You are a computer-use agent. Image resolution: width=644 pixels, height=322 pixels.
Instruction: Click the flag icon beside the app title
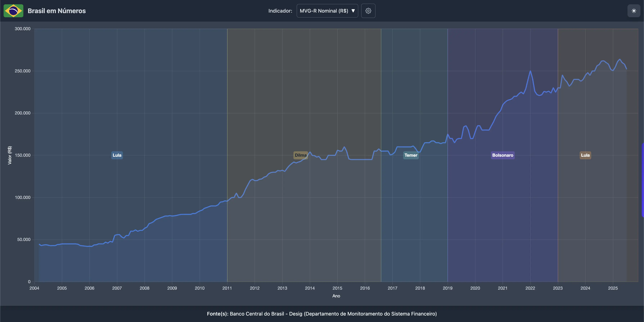click(13, 10)
